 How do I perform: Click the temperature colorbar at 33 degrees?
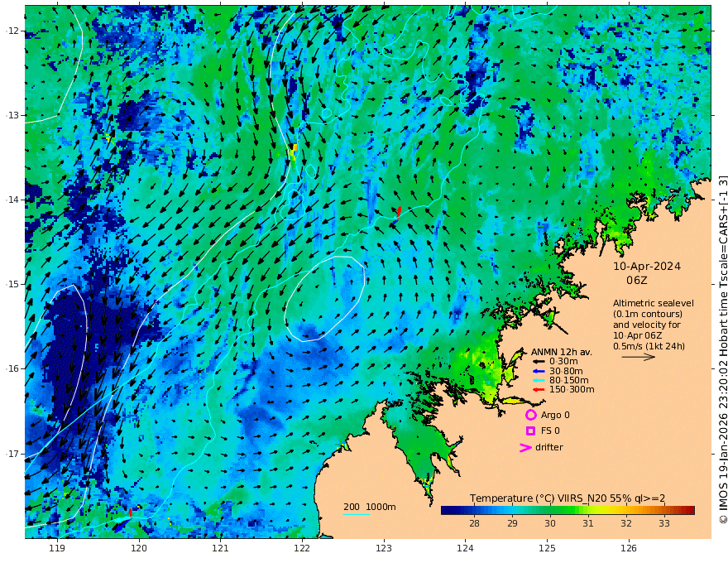click(664, 511)
